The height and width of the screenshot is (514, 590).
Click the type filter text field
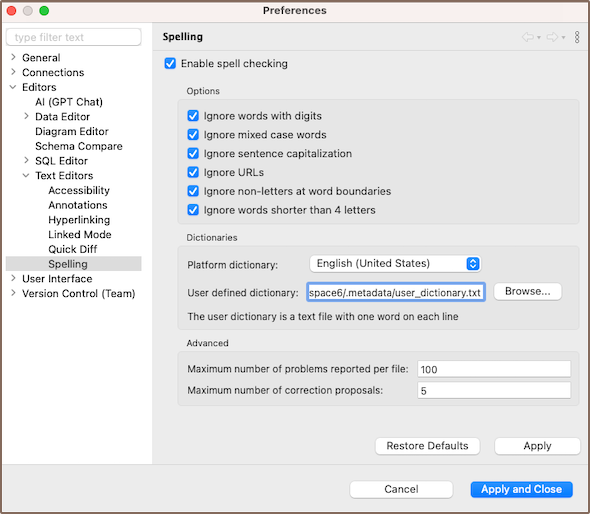tap(74, 37)
